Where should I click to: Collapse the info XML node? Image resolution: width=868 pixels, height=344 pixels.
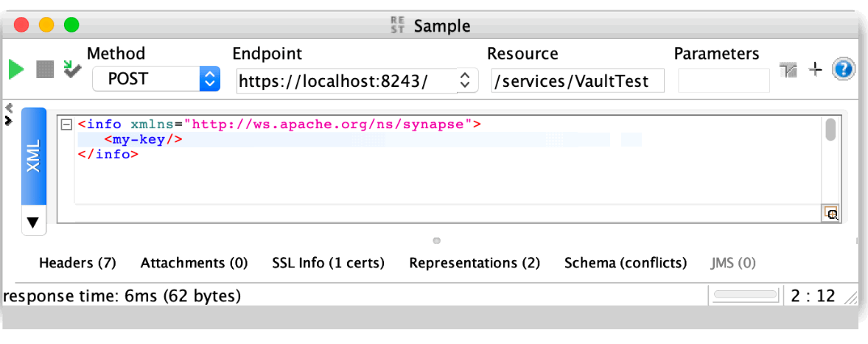(66, 124)
